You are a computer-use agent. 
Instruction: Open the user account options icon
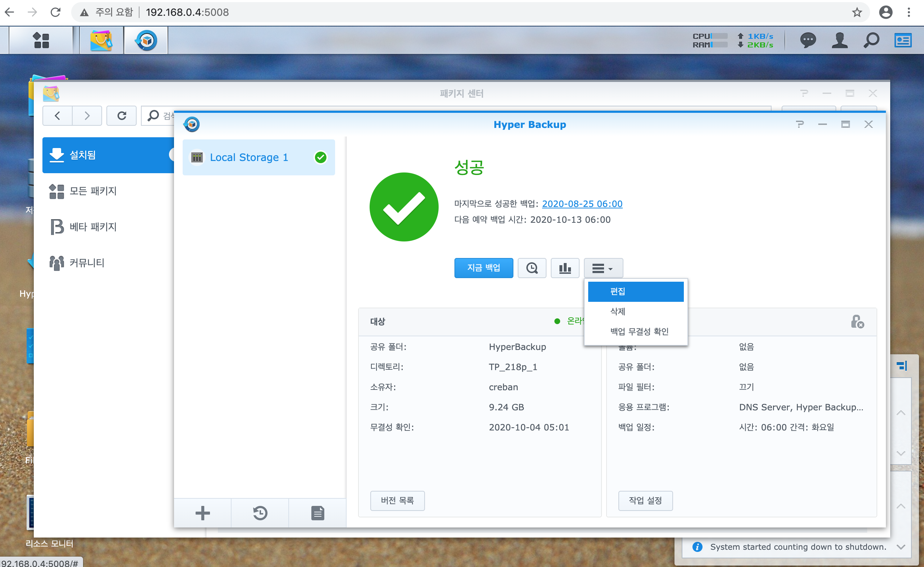(x=840, y=40)
